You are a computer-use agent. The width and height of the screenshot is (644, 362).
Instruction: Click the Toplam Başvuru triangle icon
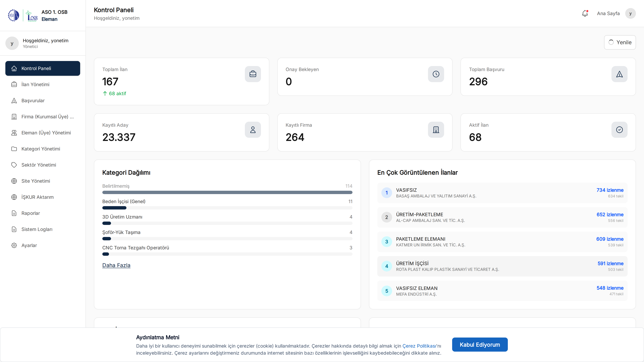tap(619, 74)
